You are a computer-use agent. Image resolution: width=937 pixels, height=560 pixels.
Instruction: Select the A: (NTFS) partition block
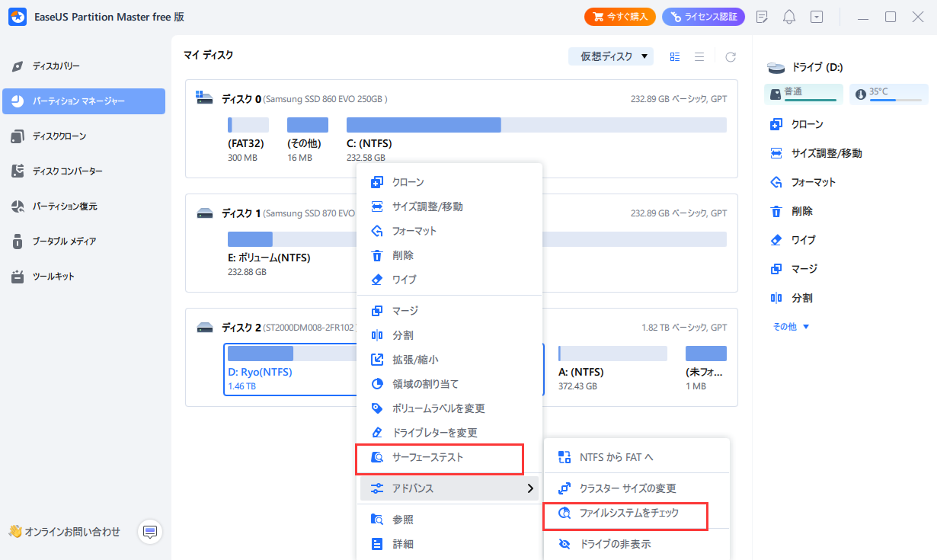[x=612, y=366]
